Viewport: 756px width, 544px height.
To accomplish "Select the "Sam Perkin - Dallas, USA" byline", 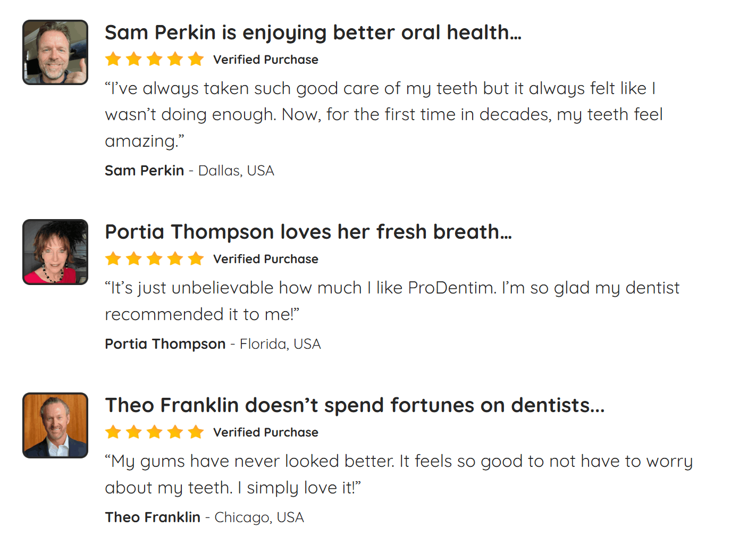I will pos(189,171).
